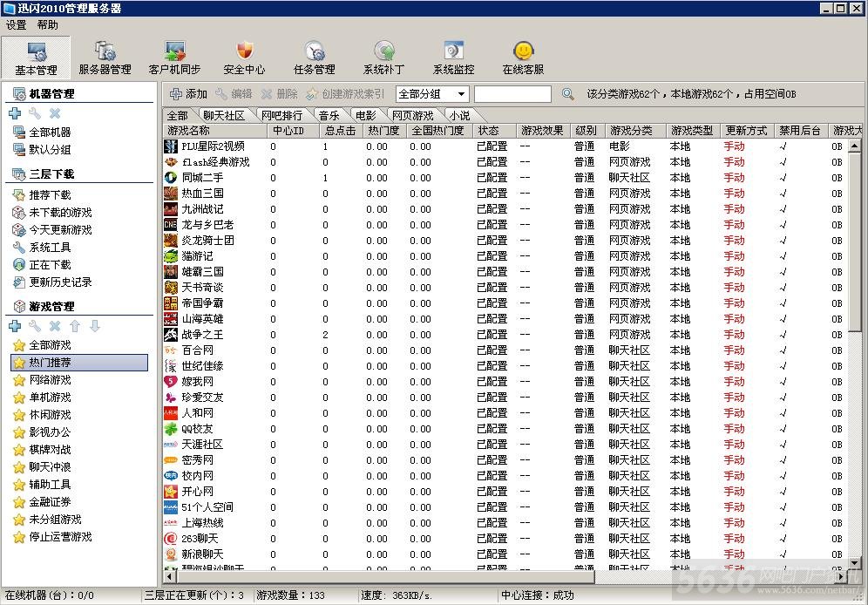
Task: Click the wrench icon under 游戏管理
Action: coord(35,326)
